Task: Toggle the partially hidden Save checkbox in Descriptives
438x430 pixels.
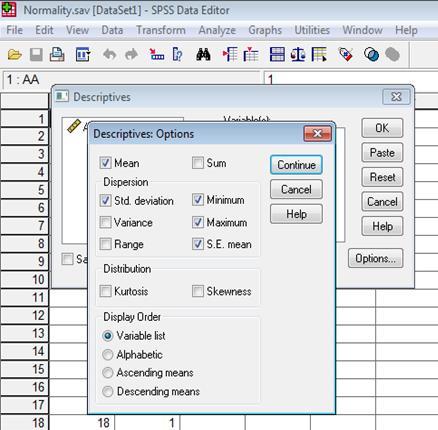Action: [x=67, y=259]
